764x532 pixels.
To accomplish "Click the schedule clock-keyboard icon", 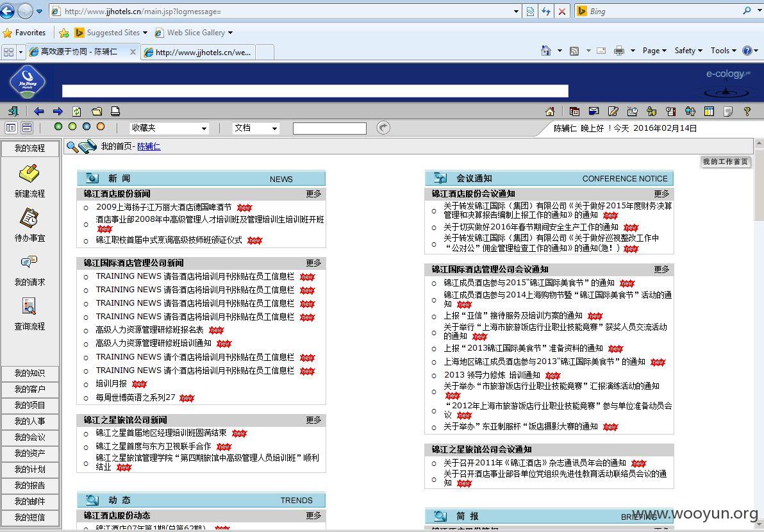I will point(633,112).
